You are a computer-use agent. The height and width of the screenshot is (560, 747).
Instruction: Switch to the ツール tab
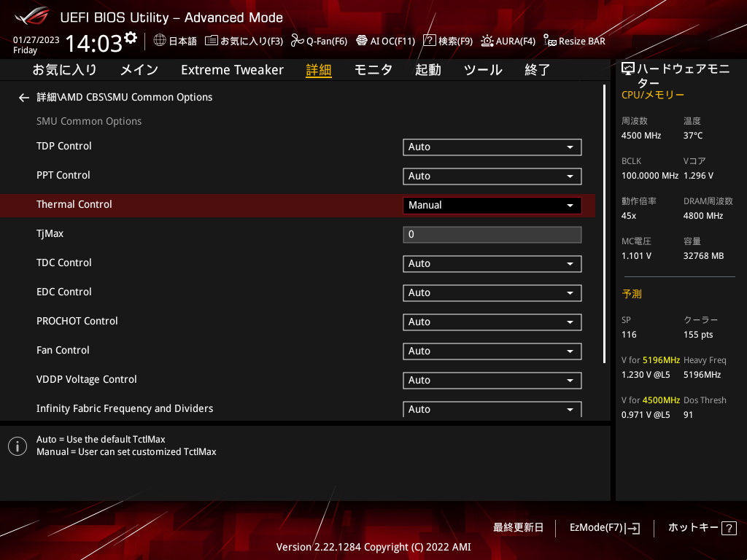(x=483, y=70)
